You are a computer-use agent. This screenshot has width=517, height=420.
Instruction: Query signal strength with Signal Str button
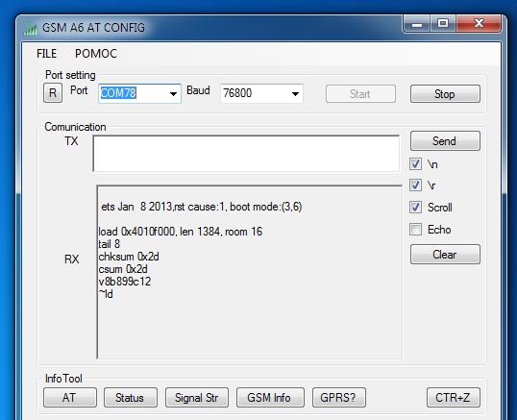click(196, 398)
